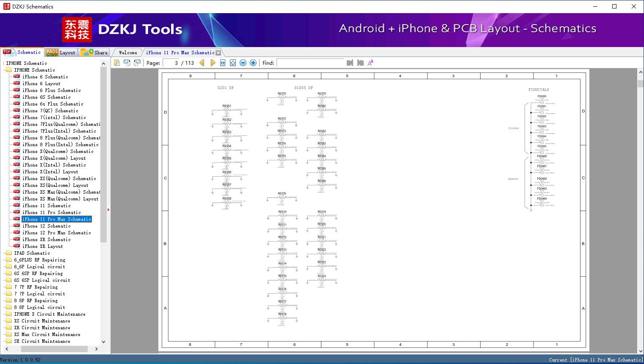Click the folder icon of SE Circuit Maintenance
The height and width of the screenshot is (364, 644).
pyautogui.click(x=8, y=341)
